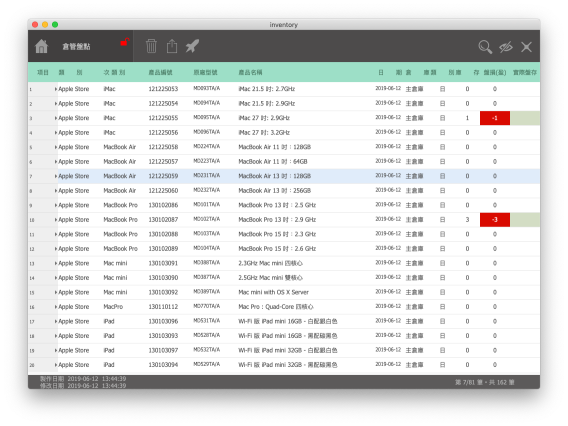
Task: Click the home icon in the toolbar
Action: point(41,46)
